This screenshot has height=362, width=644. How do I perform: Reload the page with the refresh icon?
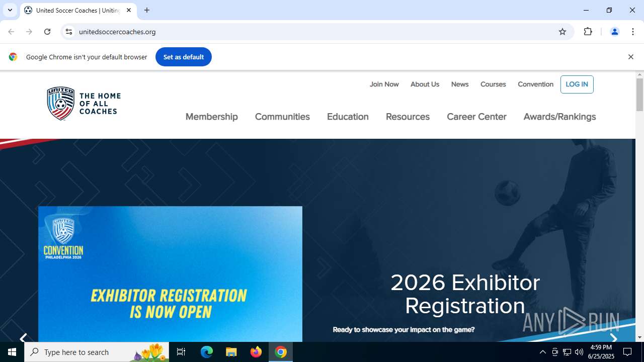pyautogui.click(x=47, y=32)
